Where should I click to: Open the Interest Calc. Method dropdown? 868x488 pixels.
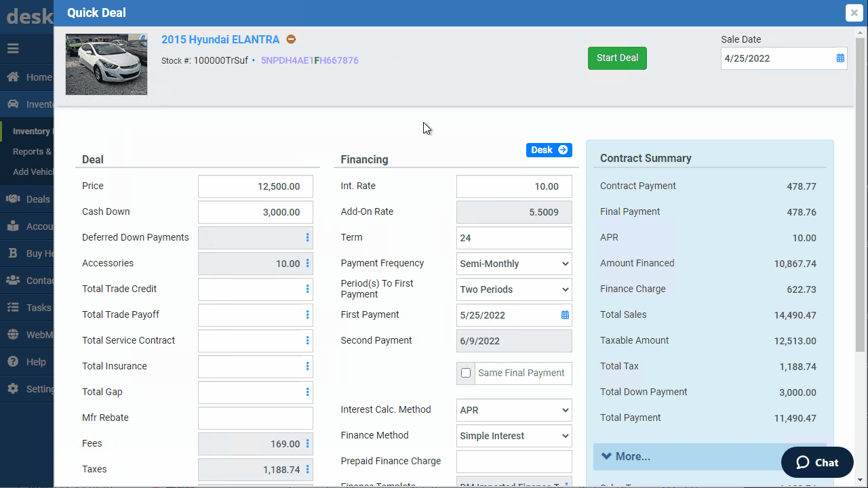(514, 410)
